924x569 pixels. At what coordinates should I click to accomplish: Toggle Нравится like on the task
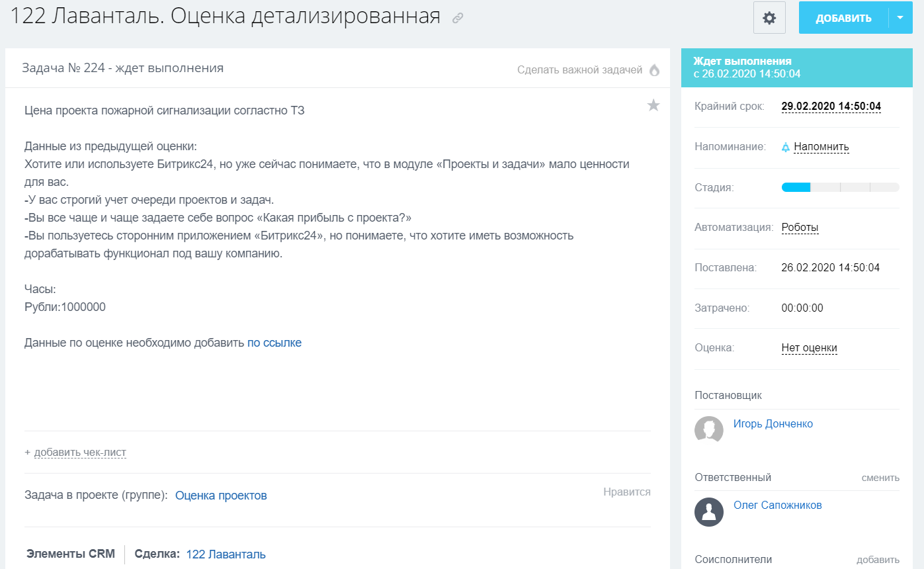pos(626,492)
